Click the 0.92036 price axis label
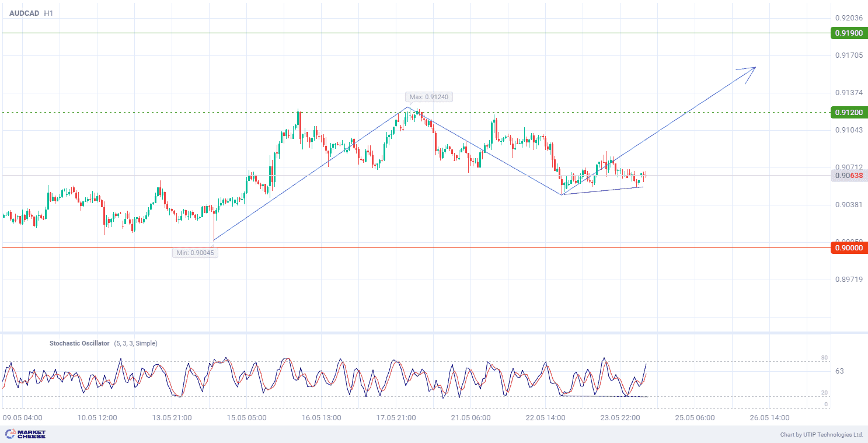This screenshot has width=868, height=443. click(849, 18)
